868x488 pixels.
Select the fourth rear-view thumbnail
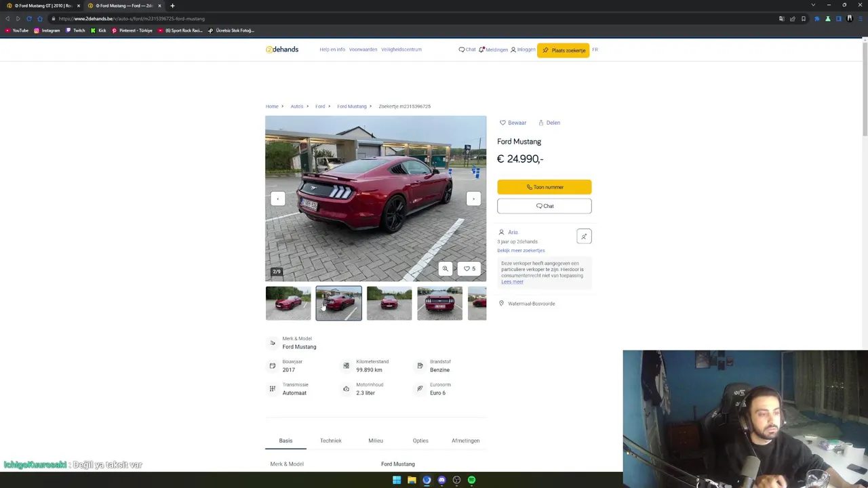pyautogui.click(x=439, y=303)
